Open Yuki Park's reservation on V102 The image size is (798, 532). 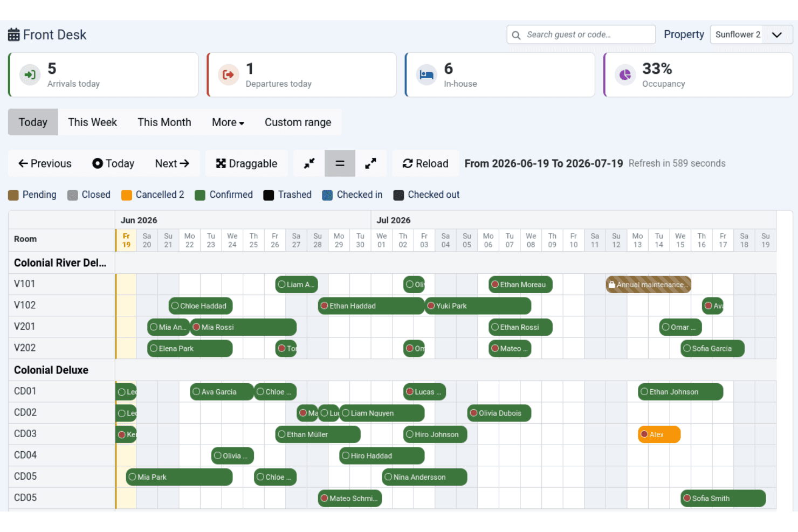tap(478, 306)
